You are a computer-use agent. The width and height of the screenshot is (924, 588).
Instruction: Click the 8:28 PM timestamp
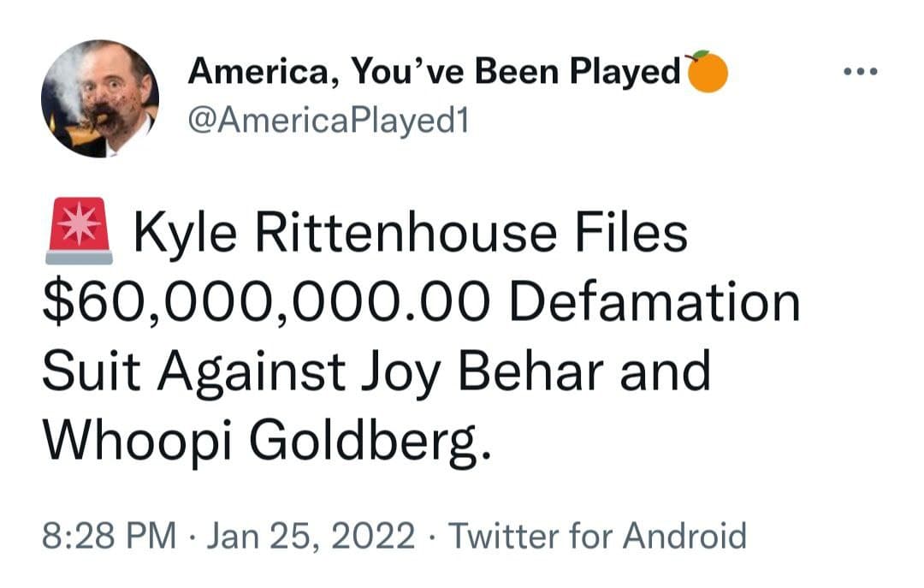click(110, 537)
